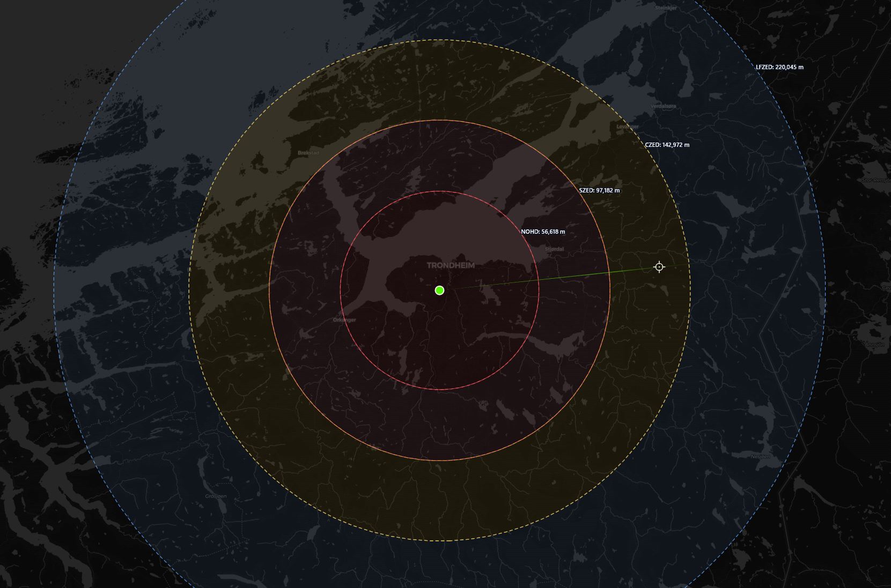This screenshot has height=588, width=891.
Task: Click the Steinkjer place label
Action: click(x=666, y=8)
